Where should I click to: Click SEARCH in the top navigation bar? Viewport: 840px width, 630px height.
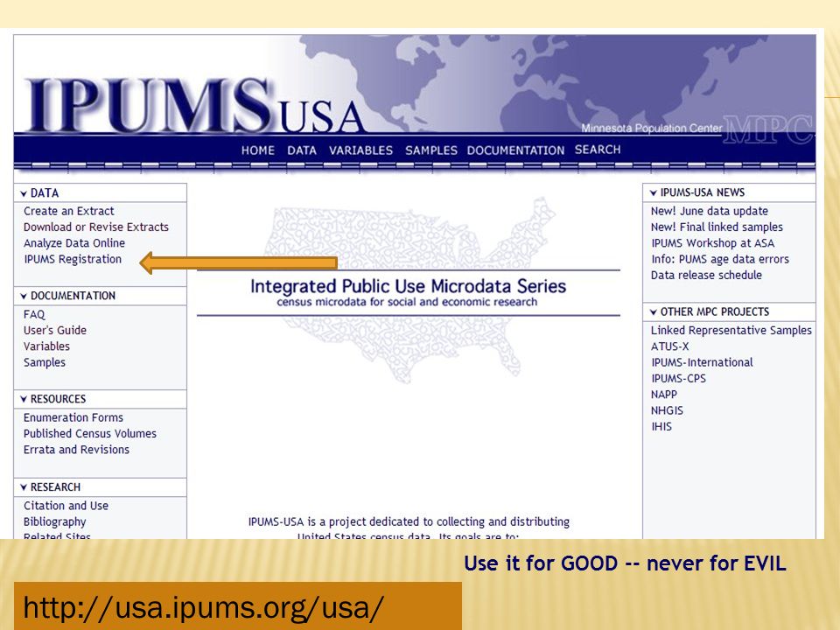click(598, 150)
